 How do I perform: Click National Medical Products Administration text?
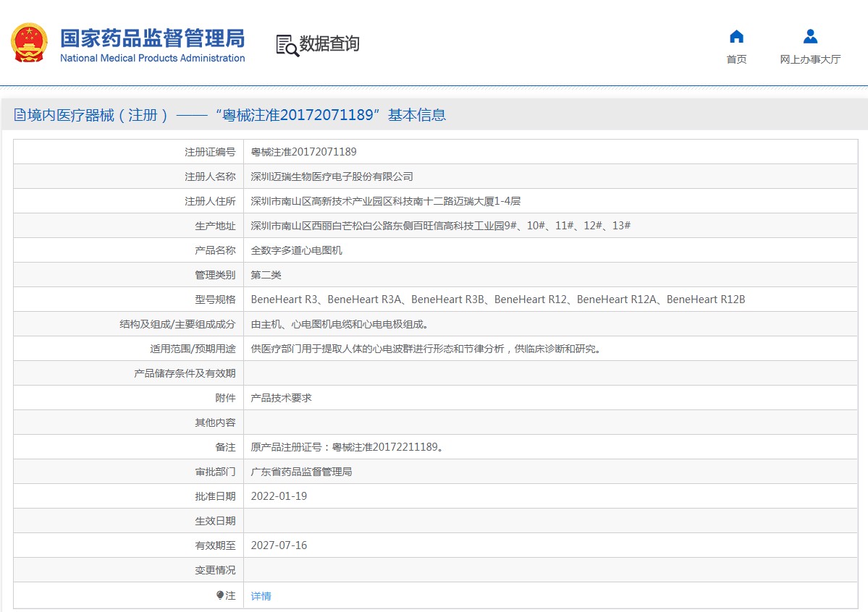[152, 58]
